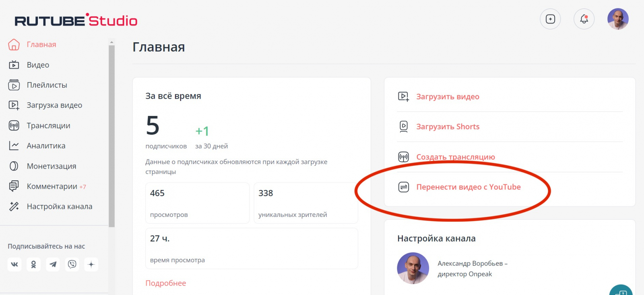Viewport: 644px width, 295px height.
Task: Click the playlist icon beside Плейлисты
Action: pos(14,85)
